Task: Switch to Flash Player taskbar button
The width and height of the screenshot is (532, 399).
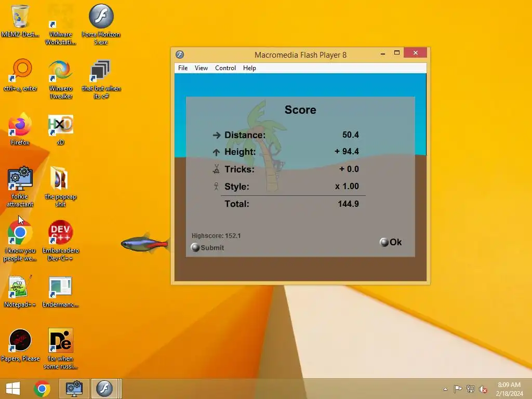Action: [x=104, y=389]
